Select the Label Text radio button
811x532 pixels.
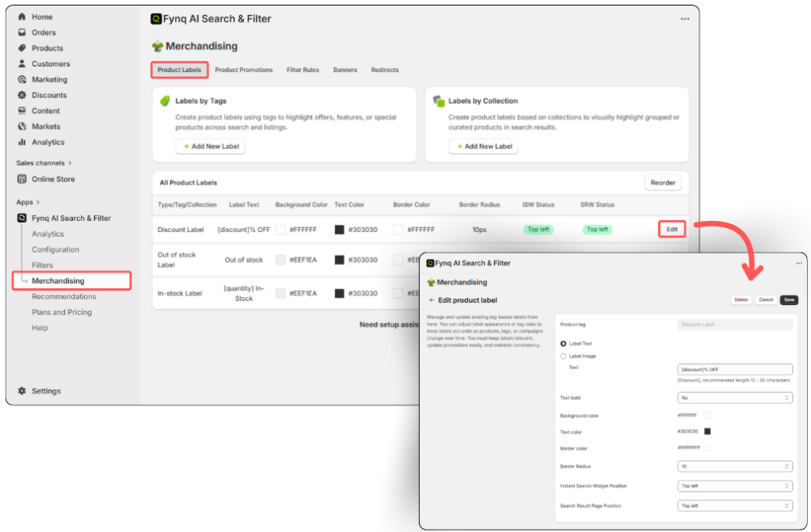point(563,344)
